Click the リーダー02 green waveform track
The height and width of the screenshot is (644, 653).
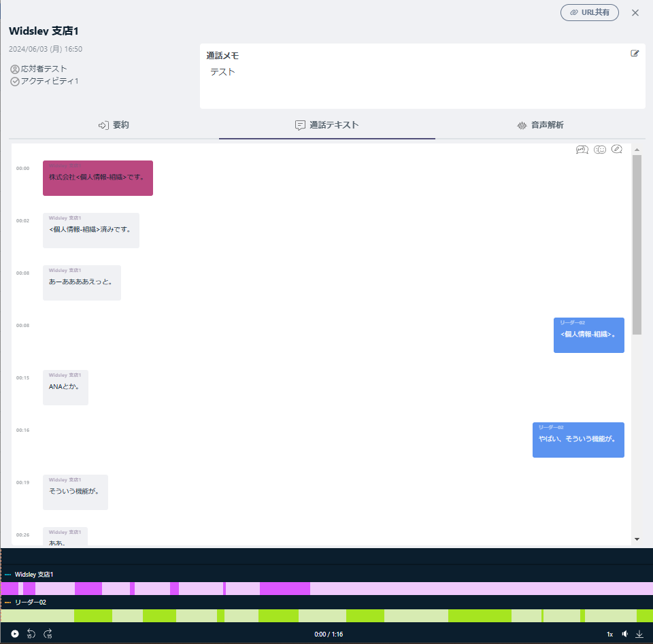click(326, 615)
